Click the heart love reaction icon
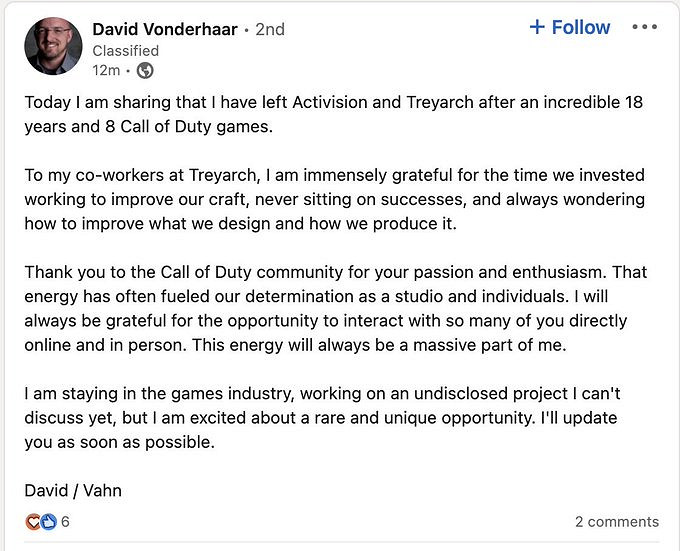This screenshot has height=551, width=680. point(33,522)
